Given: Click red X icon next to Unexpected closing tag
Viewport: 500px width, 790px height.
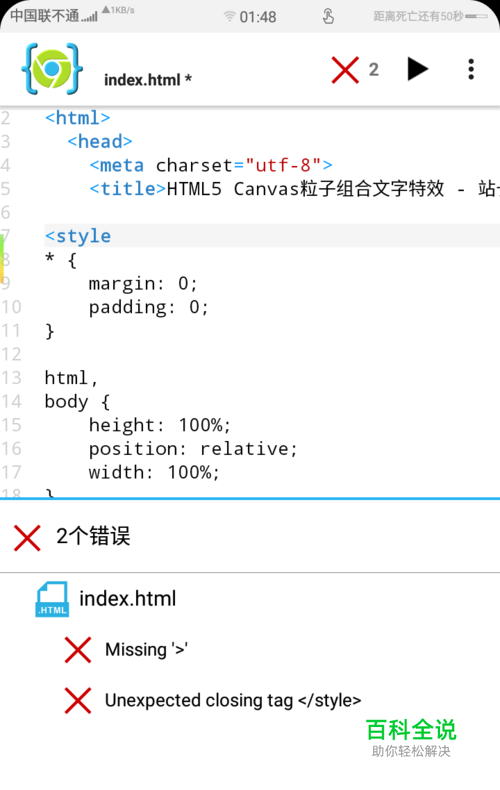Looking at the screenshot, I should point(78,700).
